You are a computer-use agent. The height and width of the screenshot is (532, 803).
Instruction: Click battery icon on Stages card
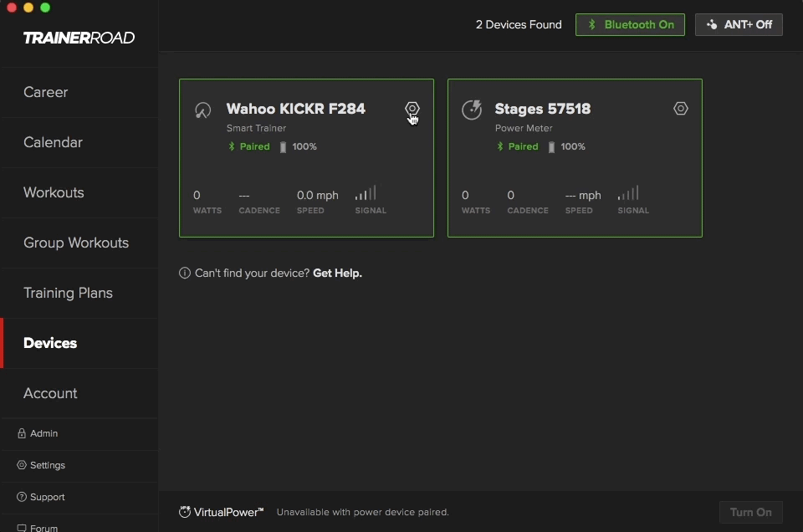click(x=551, y=147)
